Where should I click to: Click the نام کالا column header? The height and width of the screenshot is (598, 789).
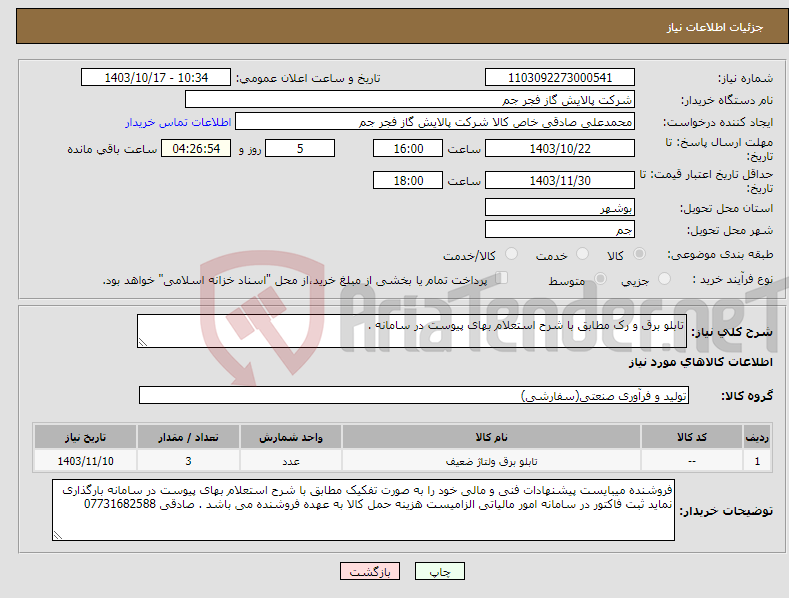(491, 437)
